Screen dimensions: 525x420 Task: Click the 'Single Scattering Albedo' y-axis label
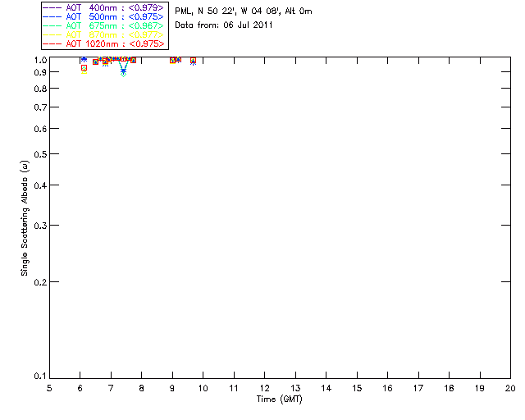click(25, 218)
